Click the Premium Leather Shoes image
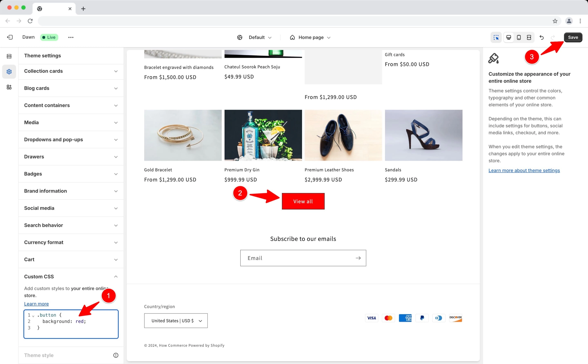 343,135
